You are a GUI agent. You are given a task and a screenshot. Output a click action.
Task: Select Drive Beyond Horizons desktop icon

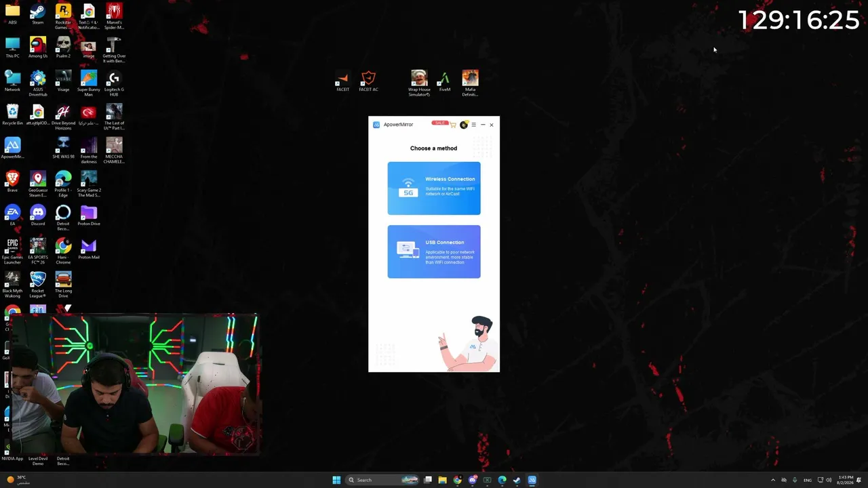[x=63, y=117]
